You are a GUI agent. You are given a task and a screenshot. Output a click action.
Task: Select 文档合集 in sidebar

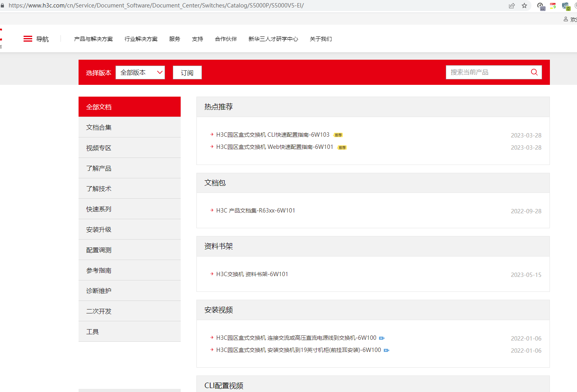pyautogui.click(x=130, y=127)
